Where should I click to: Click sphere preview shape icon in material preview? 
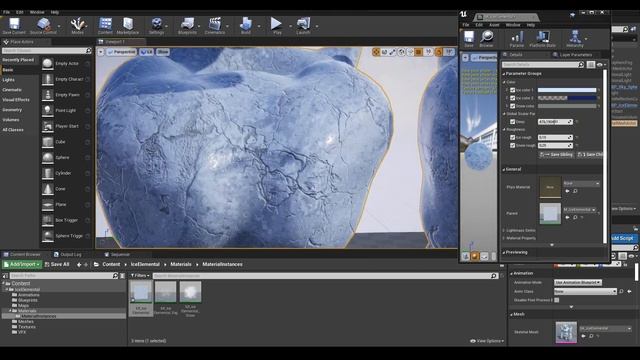(x=475, y=256)
